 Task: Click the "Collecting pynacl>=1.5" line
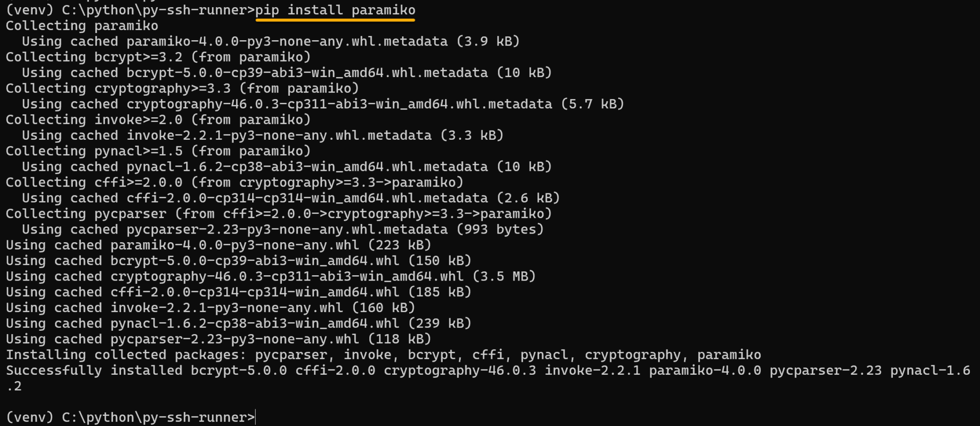coord(158,151)
